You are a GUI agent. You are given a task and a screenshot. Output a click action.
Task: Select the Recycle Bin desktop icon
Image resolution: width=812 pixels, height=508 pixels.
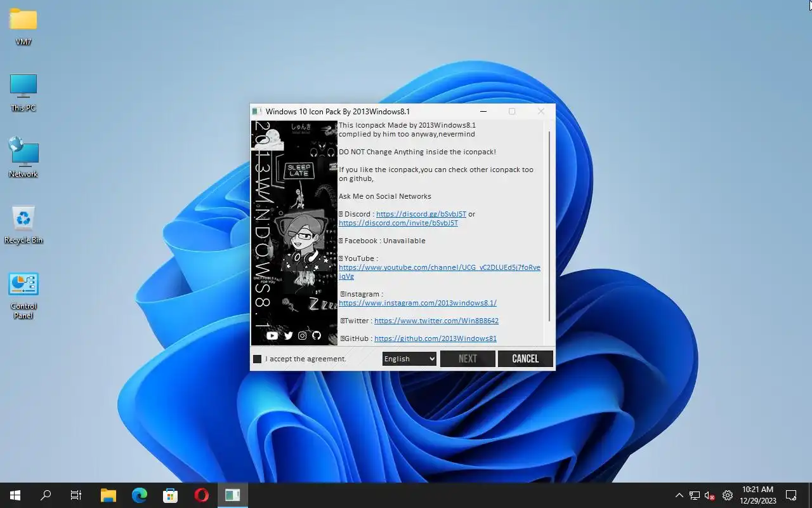click(23, 224)
